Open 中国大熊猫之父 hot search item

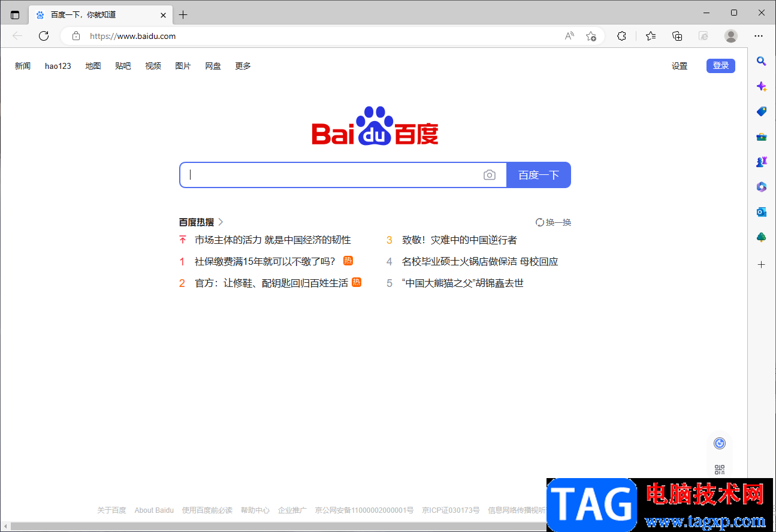pyautogui.click(x=463, y=283)
